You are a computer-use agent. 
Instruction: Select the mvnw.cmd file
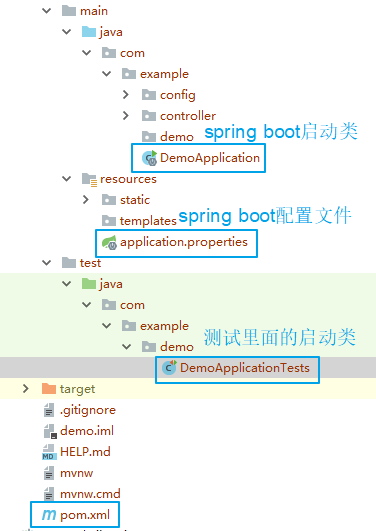(90, 494)
